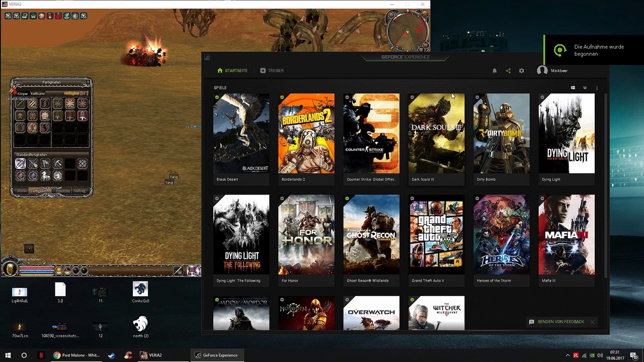The width and height of the screenshot is (644, 362).
Task: Open Windows Start menu
Action: coord(8,355)
